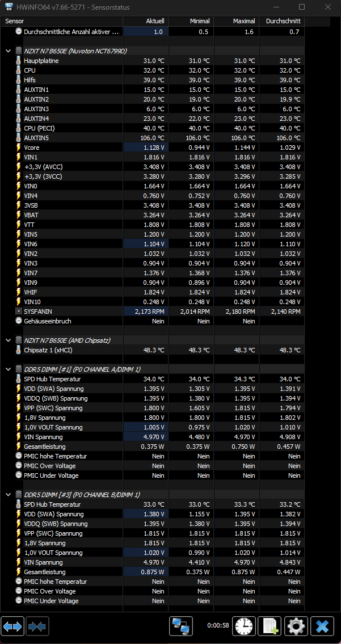Screen dimensions: 341x644
Task: Collapse the DDR5 DIMM [#1] group
Action: [8, 369]
